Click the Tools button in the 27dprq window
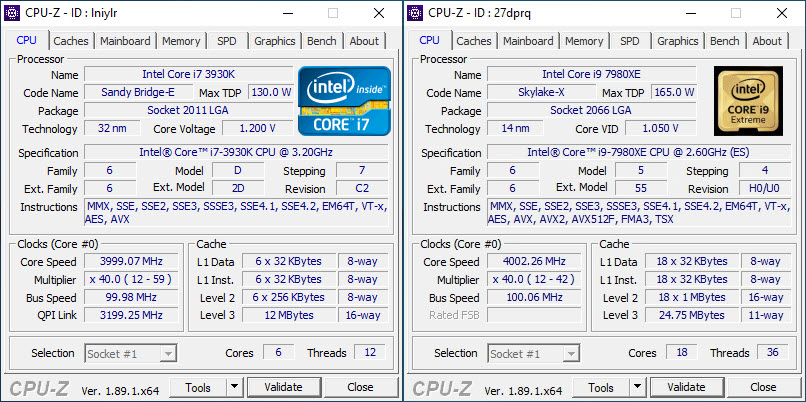Viewport: 806px width, 402px height. (x=601, y=387)
